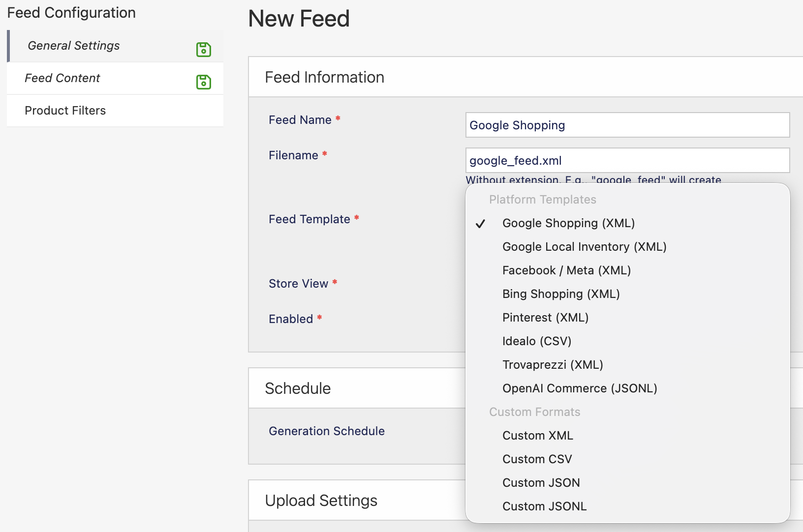Pick Custom XML format option
803x532 pixels.
pos(627,436)
